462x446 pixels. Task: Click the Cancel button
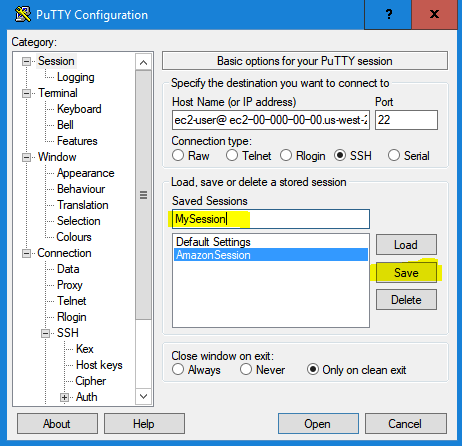[x=405, y=424]
